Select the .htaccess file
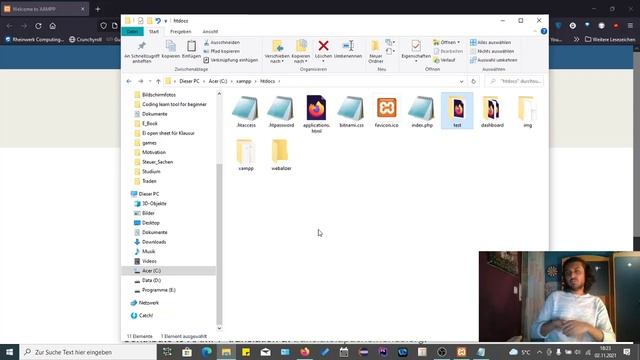640x360 pixels. point(246,111)
